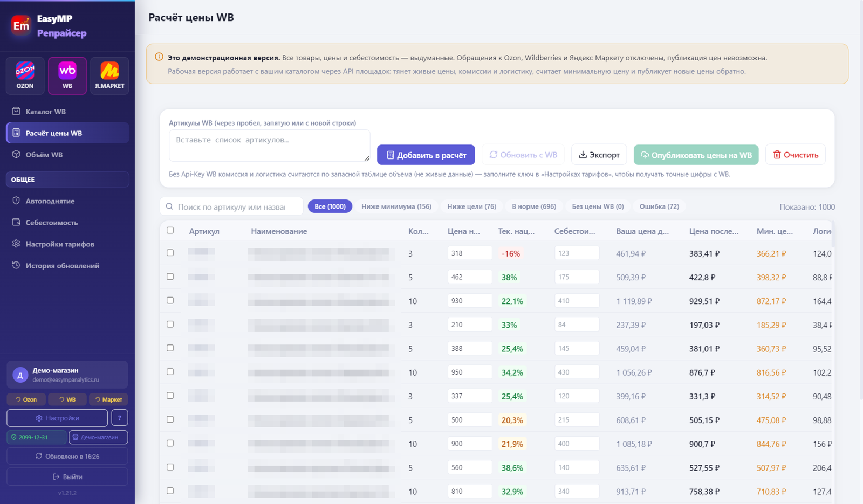The width and height of the screenshot is (863, 504).
Task: Open the help question mark button
Action: (x=120, y=418)
